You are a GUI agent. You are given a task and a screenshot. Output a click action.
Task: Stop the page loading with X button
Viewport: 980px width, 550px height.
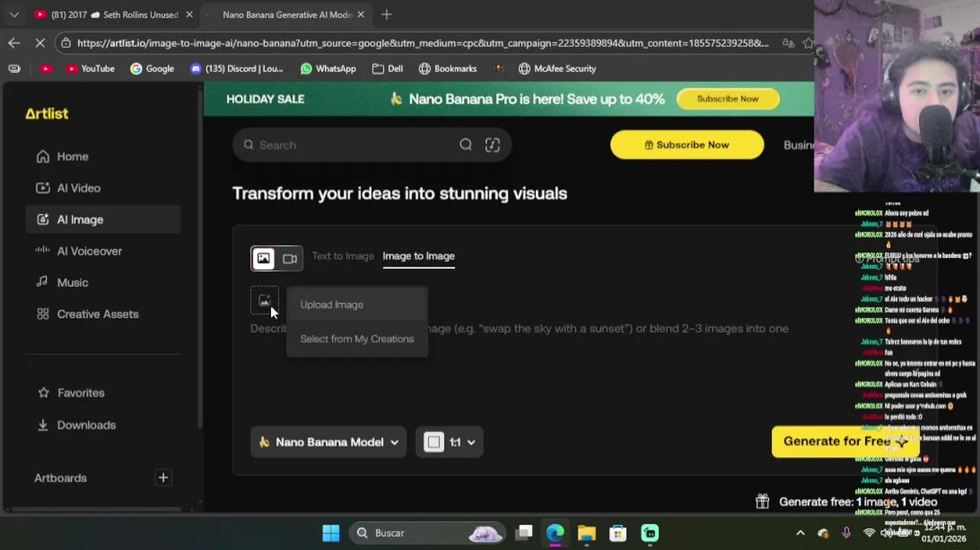(40, 43)
